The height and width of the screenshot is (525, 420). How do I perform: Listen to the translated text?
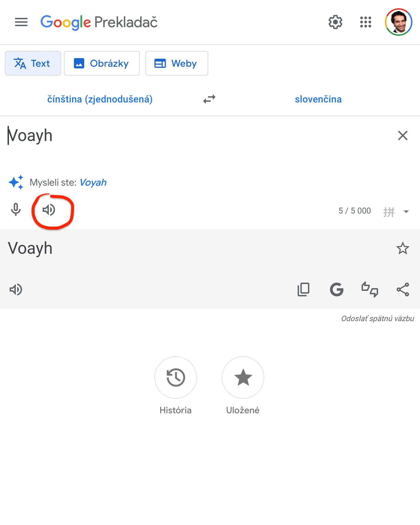point(16,289)
